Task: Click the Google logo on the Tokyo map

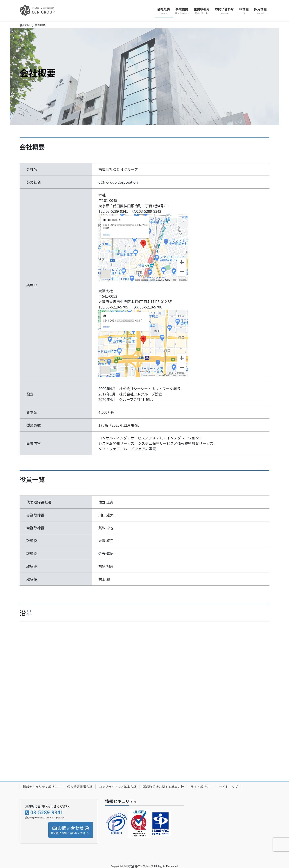Action: (143, 275)
